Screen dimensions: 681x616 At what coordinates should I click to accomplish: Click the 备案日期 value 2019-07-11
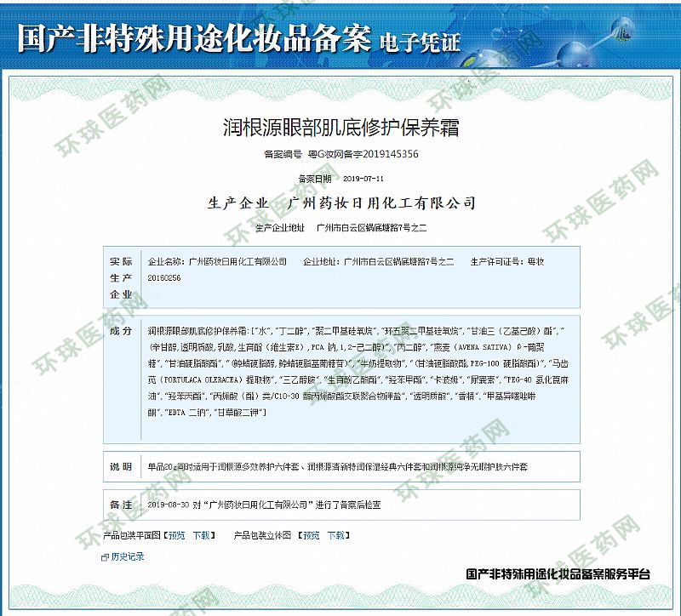tap(363, 179)
